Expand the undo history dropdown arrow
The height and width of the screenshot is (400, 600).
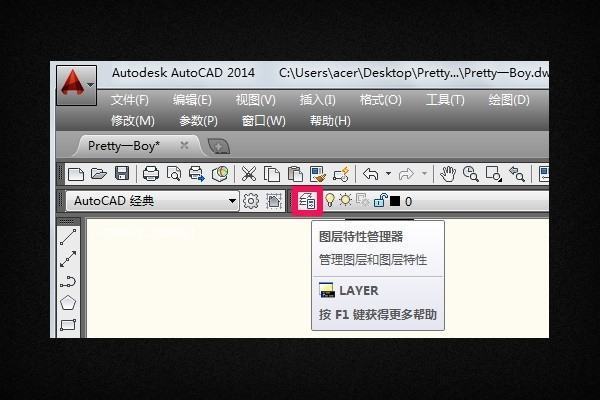click(388, 174)
